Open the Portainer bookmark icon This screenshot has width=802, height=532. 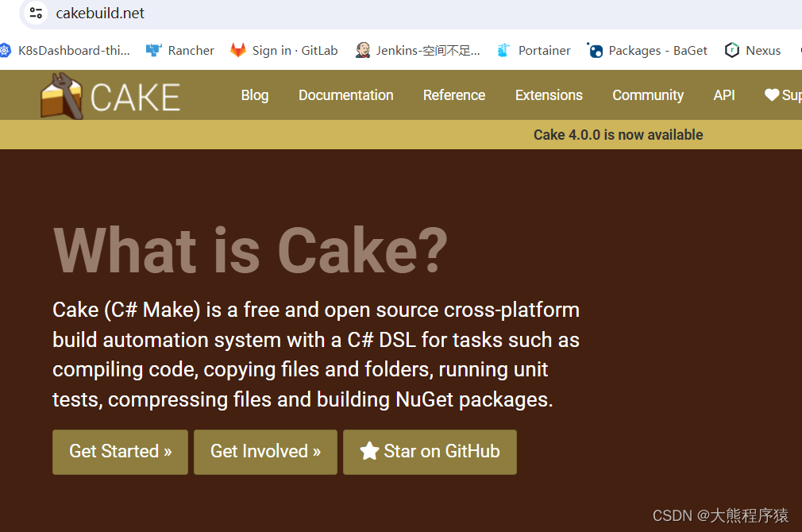pos(504,49)
